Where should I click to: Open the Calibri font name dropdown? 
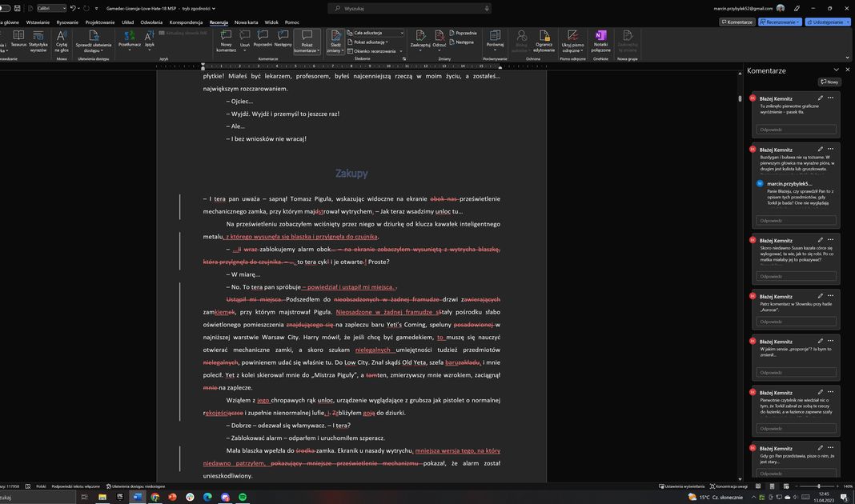[x=52, y=8]
